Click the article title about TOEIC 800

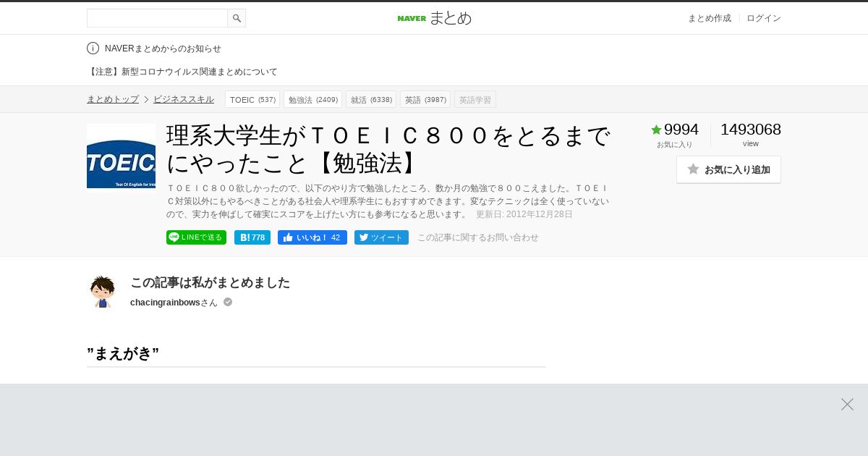(388, 150)
